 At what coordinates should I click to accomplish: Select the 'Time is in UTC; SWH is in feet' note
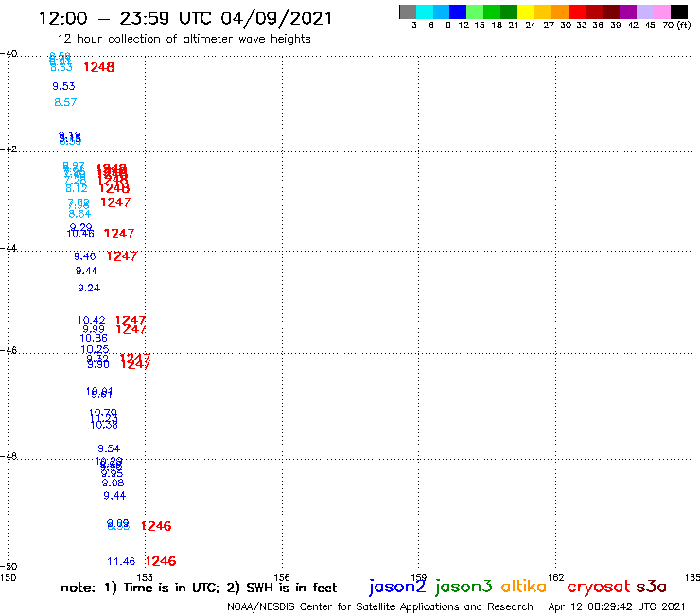coord(199,588)
